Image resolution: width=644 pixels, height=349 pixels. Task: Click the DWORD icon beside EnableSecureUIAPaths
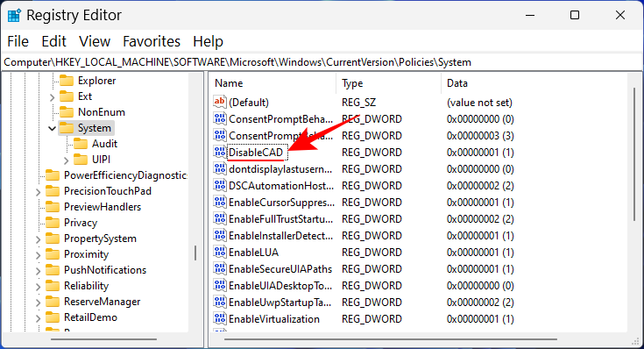(220, 269)
